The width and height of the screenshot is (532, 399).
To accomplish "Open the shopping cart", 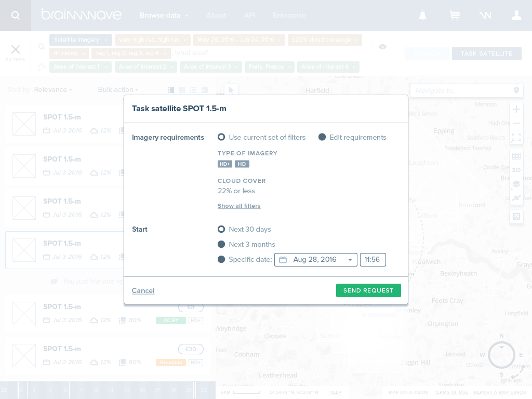I will pos(454,15).
